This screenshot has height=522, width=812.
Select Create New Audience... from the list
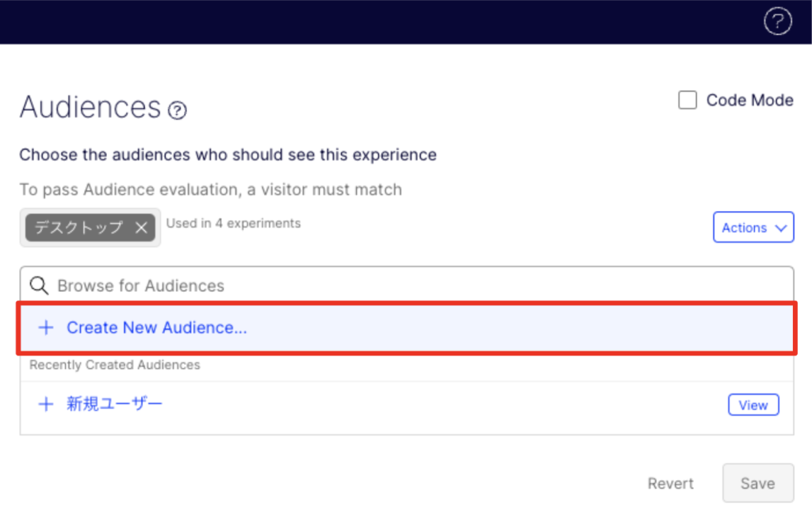coord(157,328)
